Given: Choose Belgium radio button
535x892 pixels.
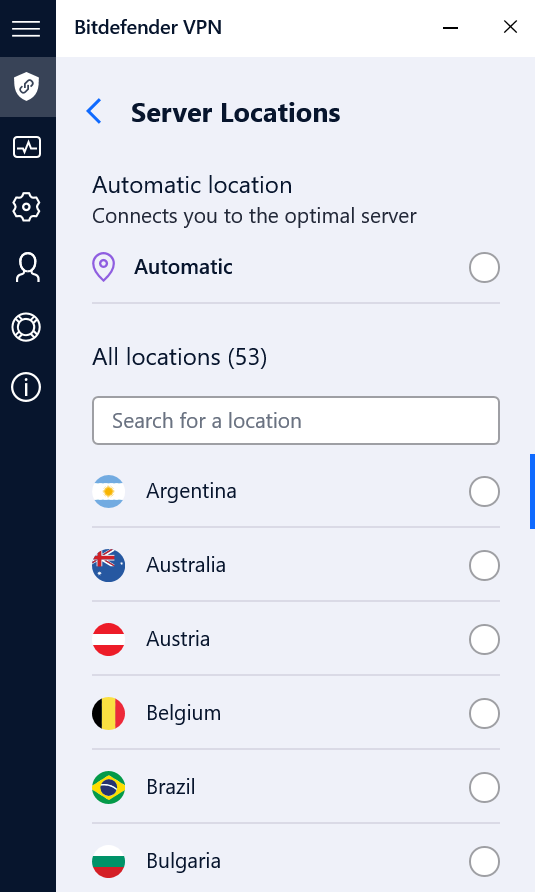Looking at the screenshot, I should pos(484,713).
